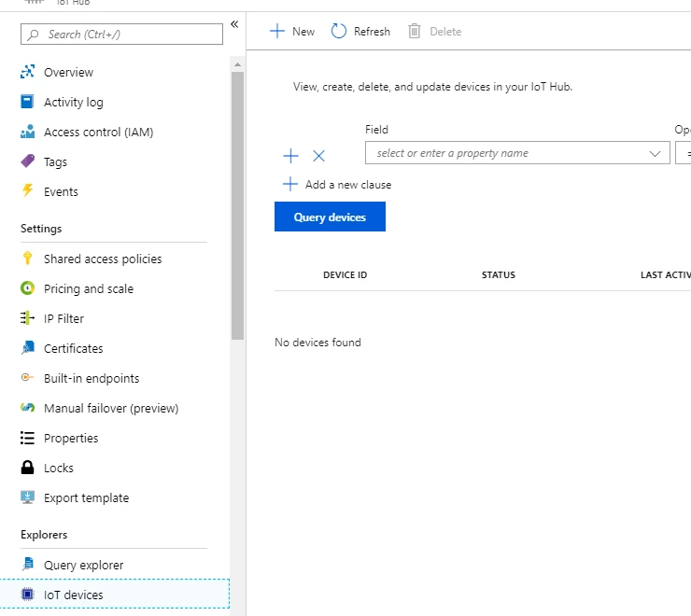Click the circular Refresh icon

[x=338, y=31]
